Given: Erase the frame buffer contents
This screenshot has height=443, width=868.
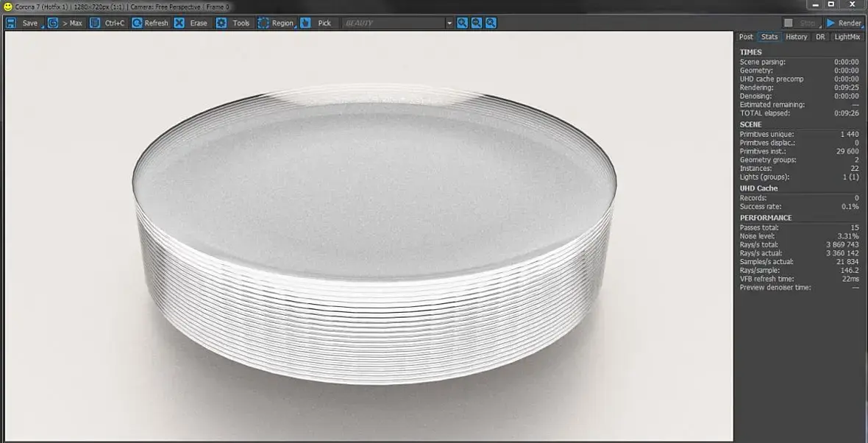Looking at the screenshot, I should click(191, 24).
